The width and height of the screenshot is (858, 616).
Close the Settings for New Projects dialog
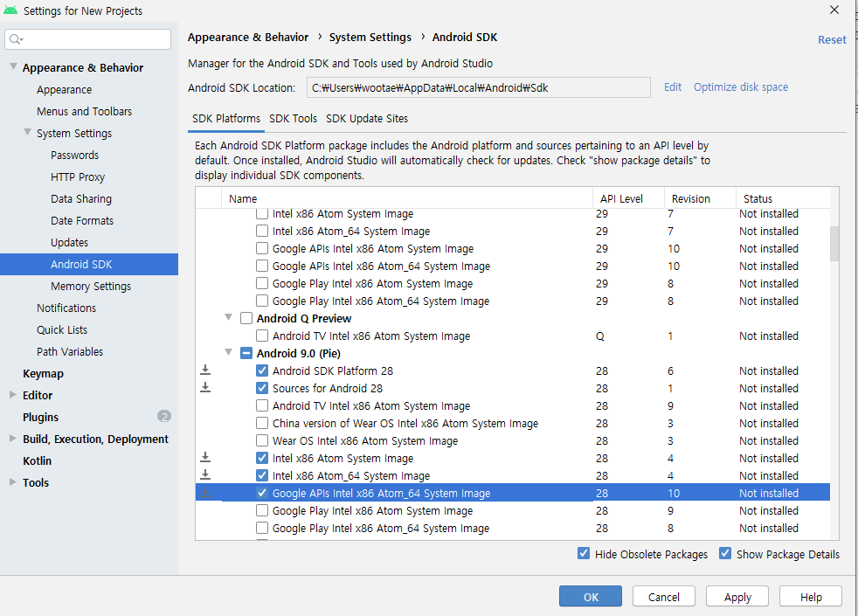(834, 10)
